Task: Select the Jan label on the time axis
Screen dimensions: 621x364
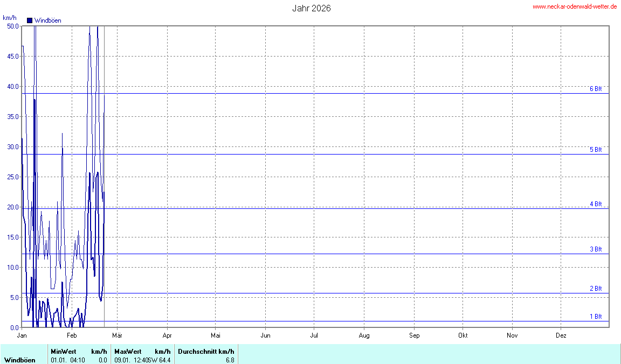Action: [22, 335]
